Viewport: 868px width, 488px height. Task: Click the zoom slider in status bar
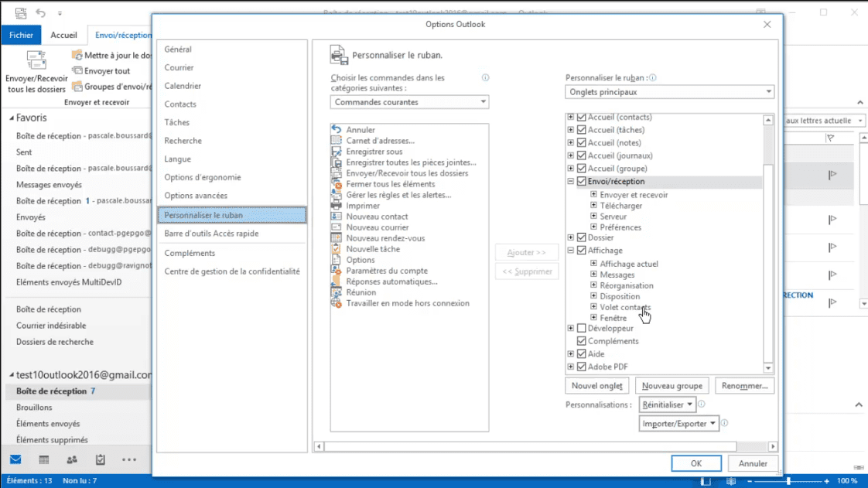788,481
